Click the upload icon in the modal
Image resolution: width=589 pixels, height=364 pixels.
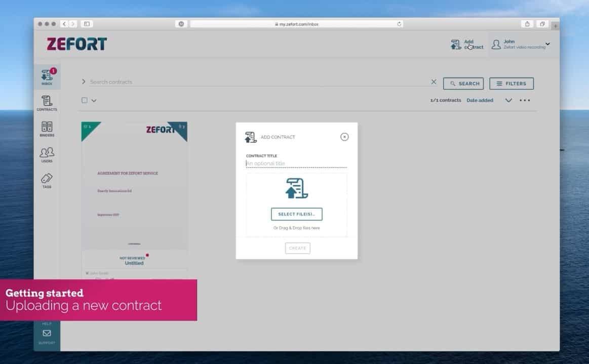(x=296, y=188)
